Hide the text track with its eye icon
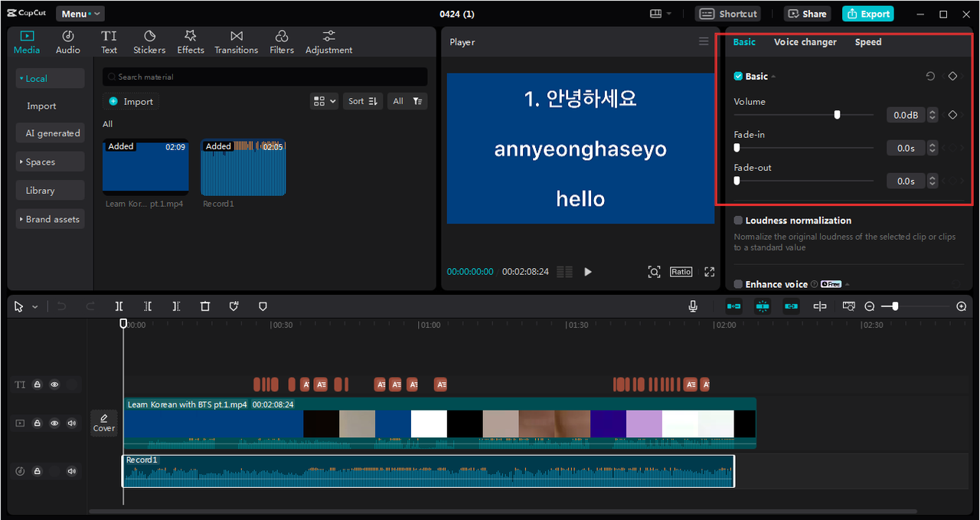This screenshot has width=980, height=520. point(54,384)
